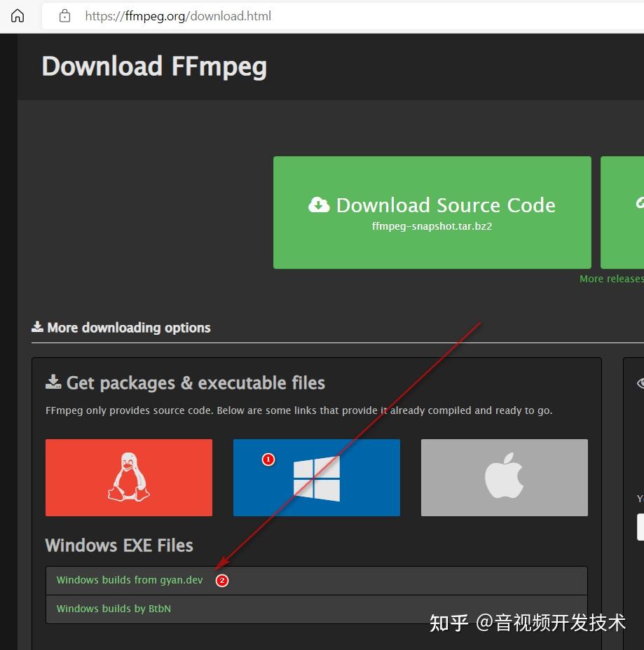
Task: Click the download icon beside Get packages heading
Action: (x=53, y=381)
